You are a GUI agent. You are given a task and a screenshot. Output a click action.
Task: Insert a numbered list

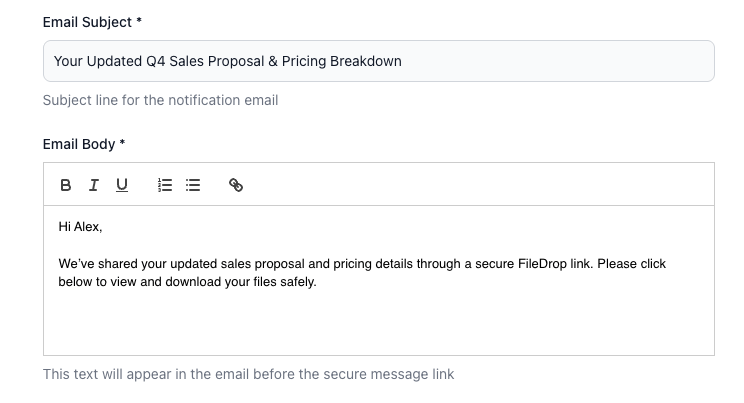(166, 185)
